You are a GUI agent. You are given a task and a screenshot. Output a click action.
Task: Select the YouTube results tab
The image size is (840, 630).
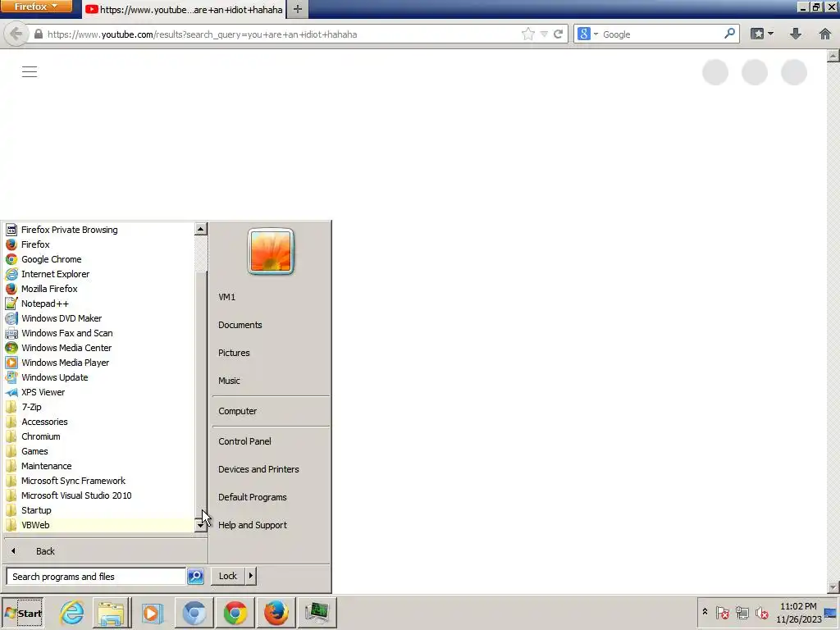pos(185,10)
